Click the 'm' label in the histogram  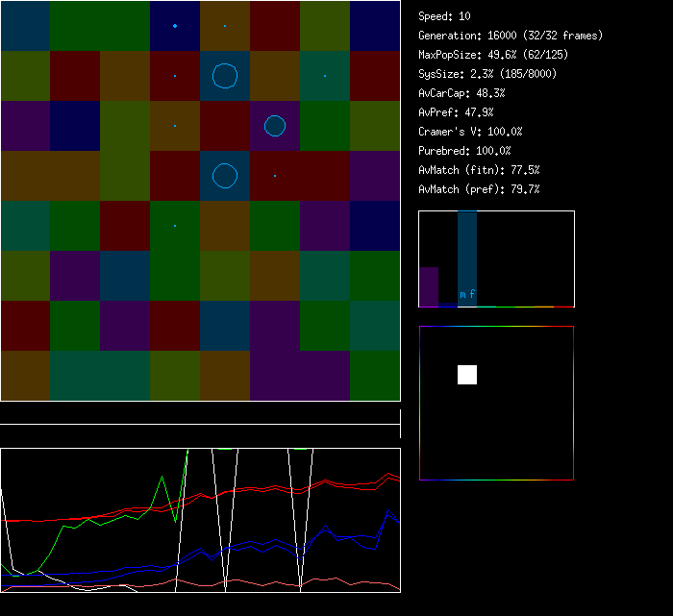tap(462, 294)
